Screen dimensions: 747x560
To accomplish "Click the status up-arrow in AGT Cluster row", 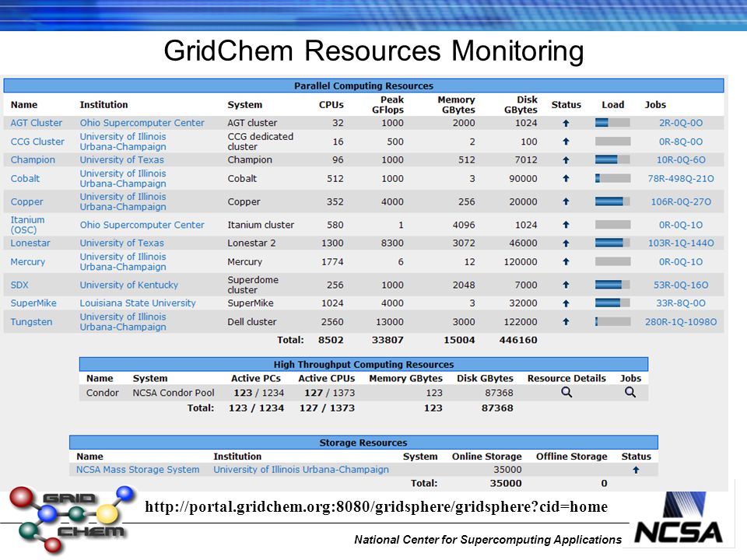I will tap(566, 123).
